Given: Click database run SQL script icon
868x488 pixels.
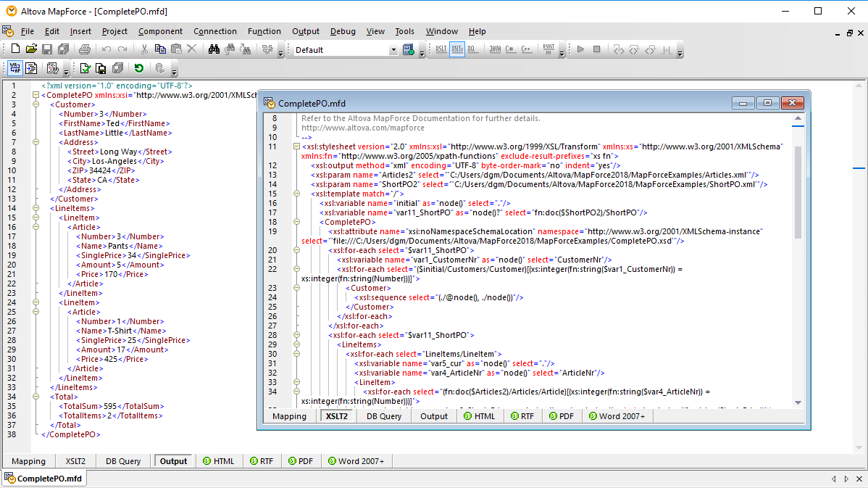Looking at the screenshot, I should [160, 68].
